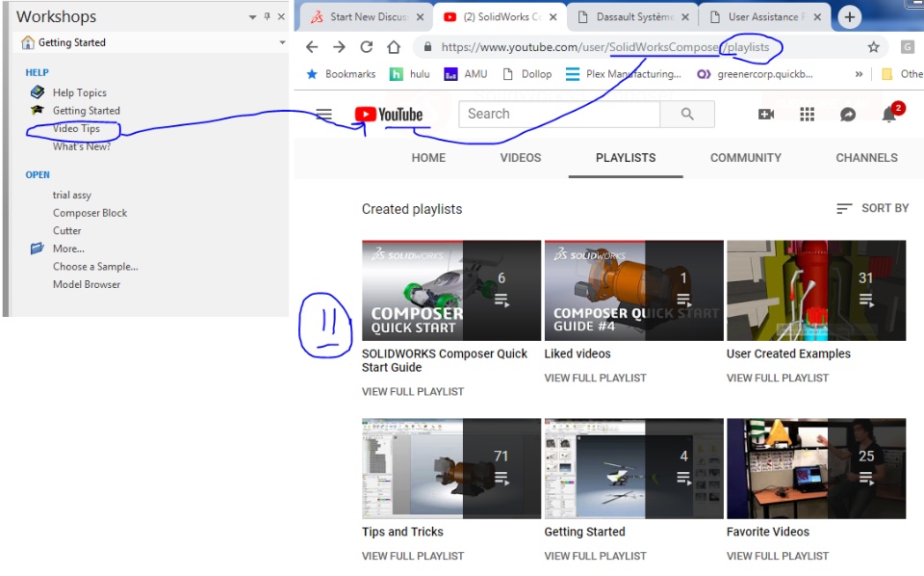924x576 pixels.
Task: Open the Favorite Videos thumbnail
Action: click(816, 469)
